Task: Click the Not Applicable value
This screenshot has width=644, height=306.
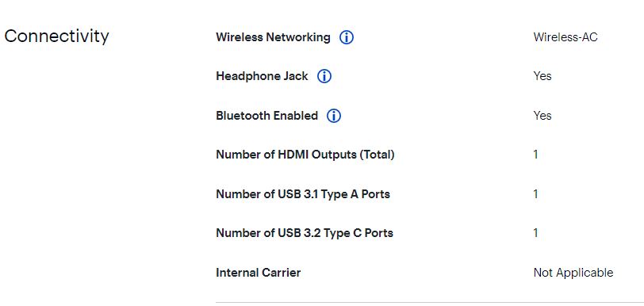Action: click(x=573, y=273)
